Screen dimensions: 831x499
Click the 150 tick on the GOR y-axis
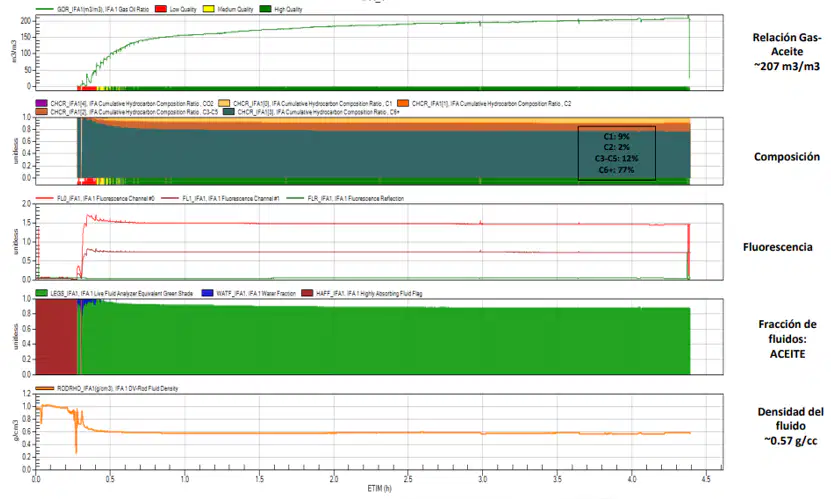pos(26,37)
